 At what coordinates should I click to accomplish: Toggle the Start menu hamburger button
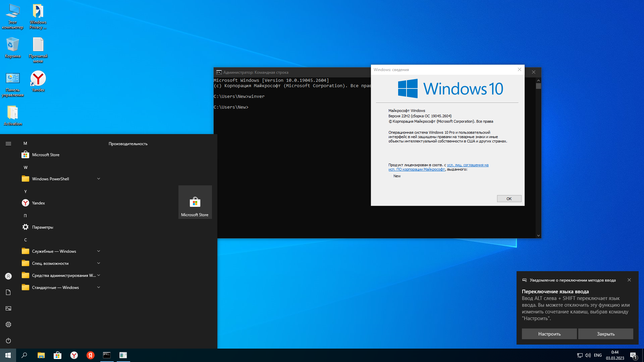8,143
